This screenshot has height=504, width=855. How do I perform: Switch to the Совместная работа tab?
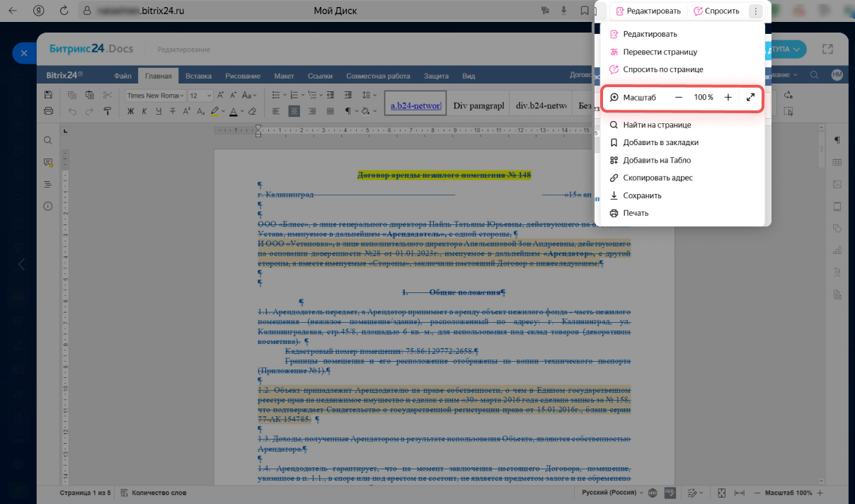[378, 76]
